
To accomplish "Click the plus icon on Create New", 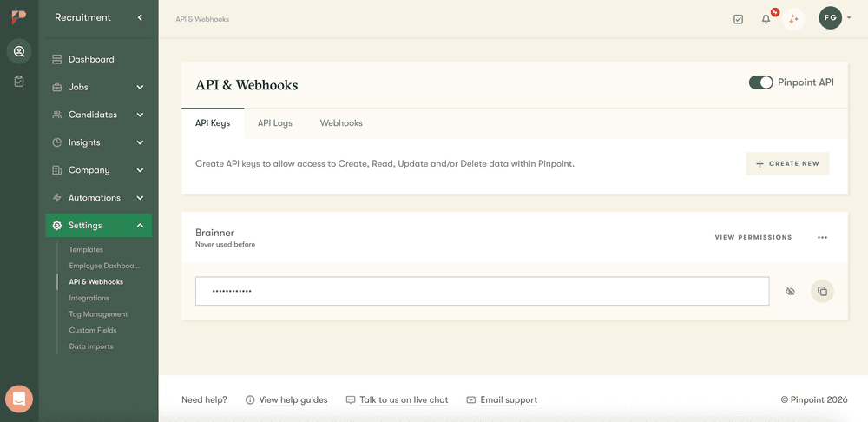I will pyautogui.click(x=759, y=164).
